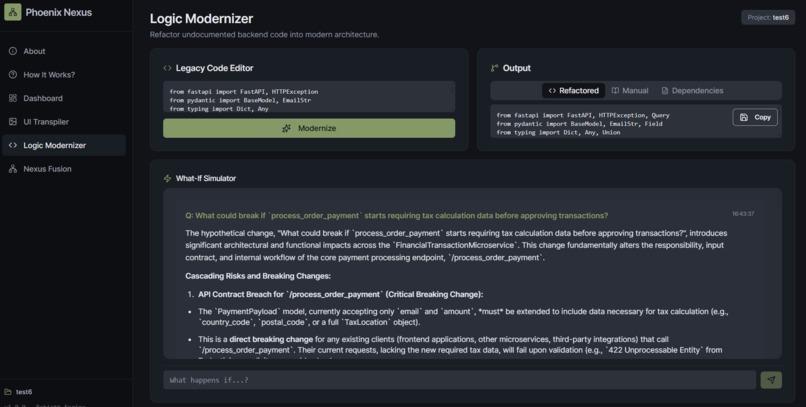Screen dimensions: 806x407
Task: Click the document icon on Dependencies tab
Action: [x=665, y=90]
